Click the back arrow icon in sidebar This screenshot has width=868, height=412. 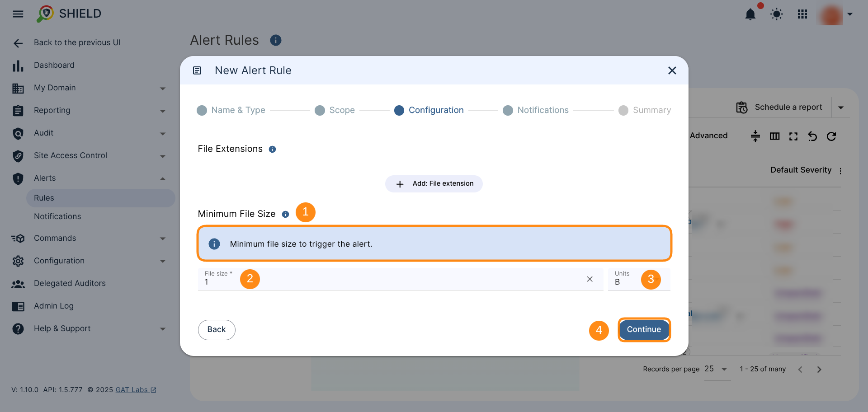click(x=18, y=43)
